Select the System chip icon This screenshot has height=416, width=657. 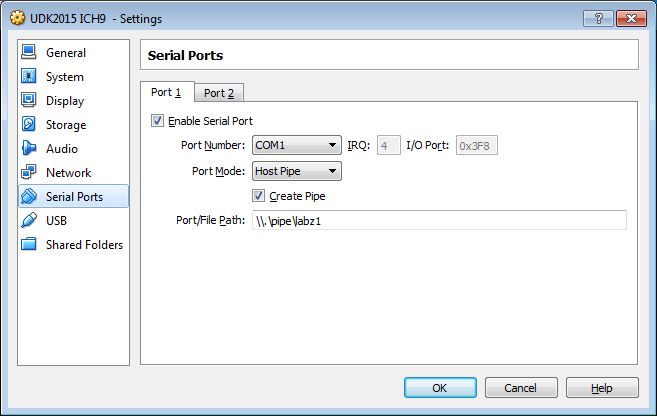click(28, 76)
